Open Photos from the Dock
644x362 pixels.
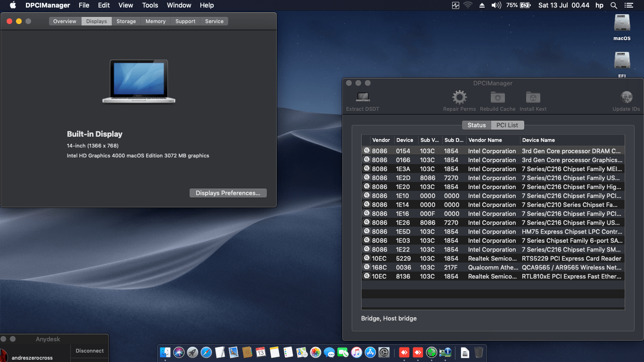click(315, 352)
